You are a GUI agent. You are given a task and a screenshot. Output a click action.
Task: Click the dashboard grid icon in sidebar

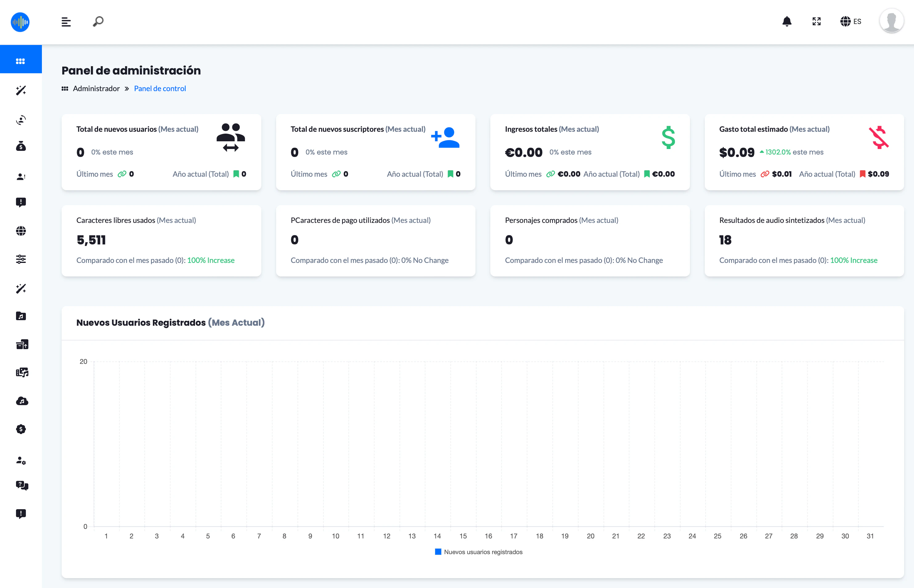pos(21,61)
